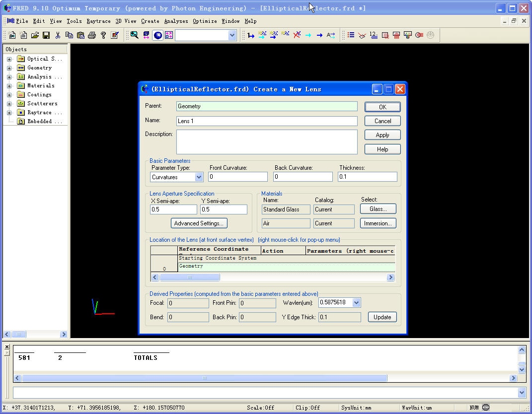Click the Glass... select button
Viewport: 532px width, 414px height.
coord(378,209)
